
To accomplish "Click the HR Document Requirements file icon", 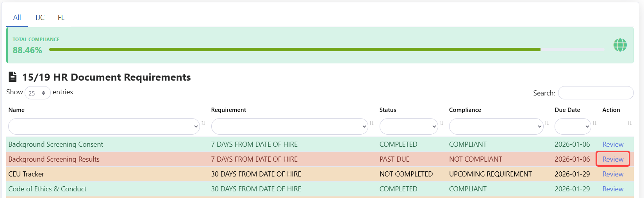I will 13,77.
